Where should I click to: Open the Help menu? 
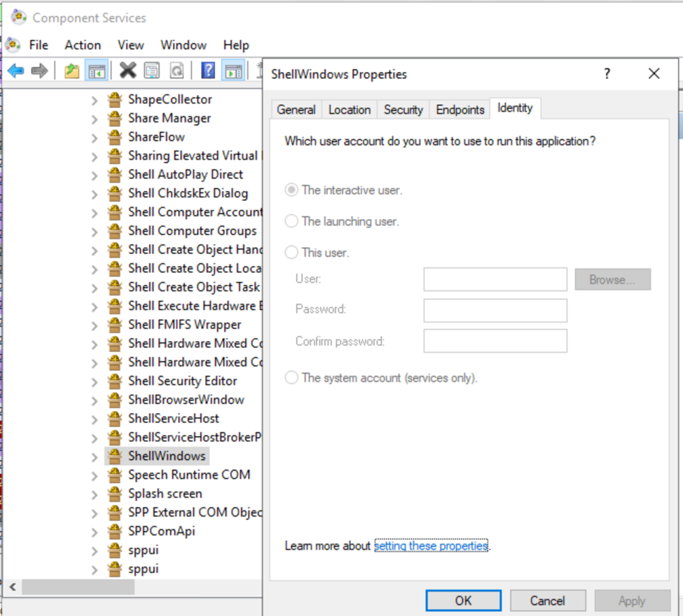(x=236, y=45)
